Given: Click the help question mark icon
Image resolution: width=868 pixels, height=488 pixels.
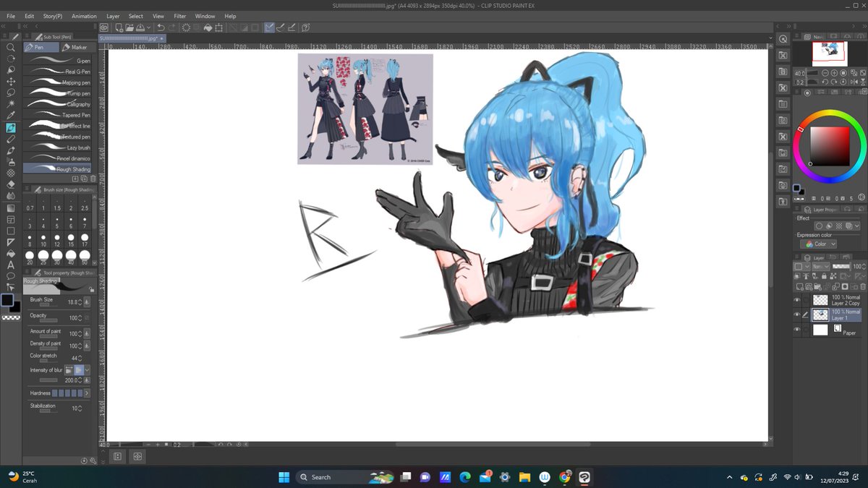Looking at the screenshot, I should [306, 27].
